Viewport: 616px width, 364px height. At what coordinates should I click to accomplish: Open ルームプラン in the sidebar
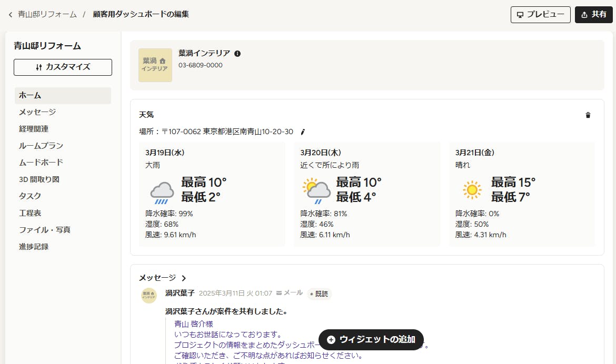coord(41,146)
